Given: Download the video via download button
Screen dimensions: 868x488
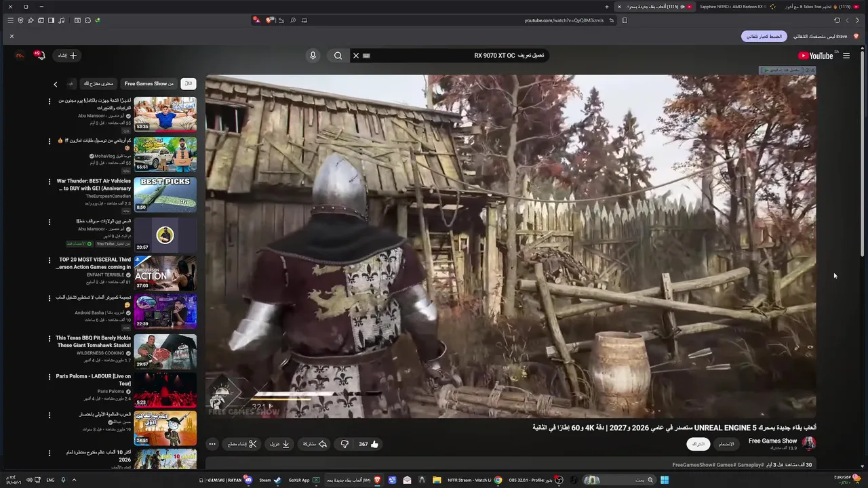Looking at the screenshot, I should (279, 444).
